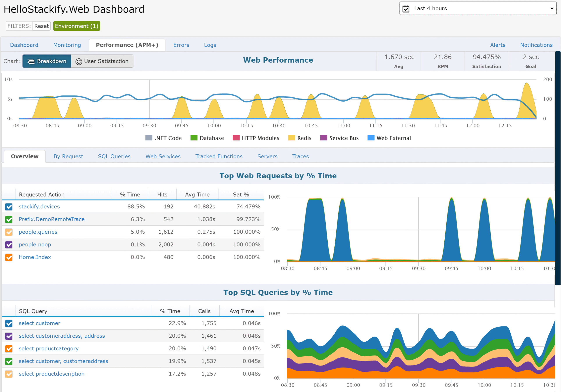The height and width of the screenshot is (392, 561).
Task: Click the Service Bus purple legend square
Action: coord(323,138)
